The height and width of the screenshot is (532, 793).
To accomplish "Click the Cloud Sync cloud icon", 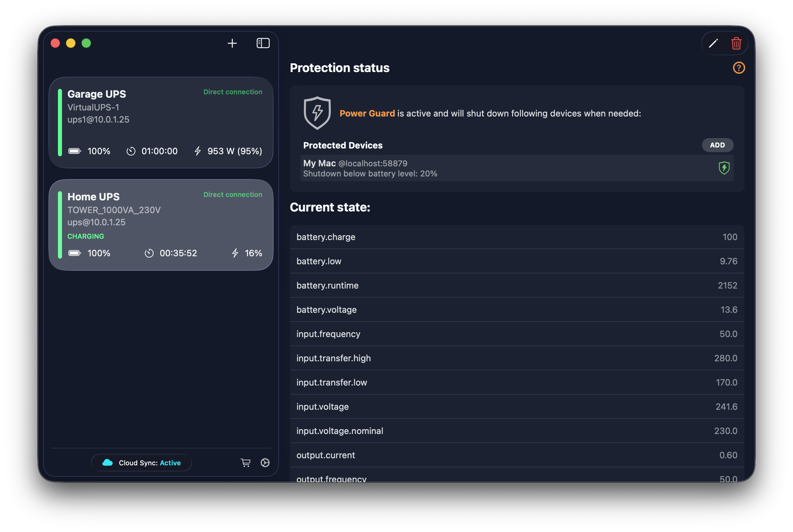I will (107, 462).
